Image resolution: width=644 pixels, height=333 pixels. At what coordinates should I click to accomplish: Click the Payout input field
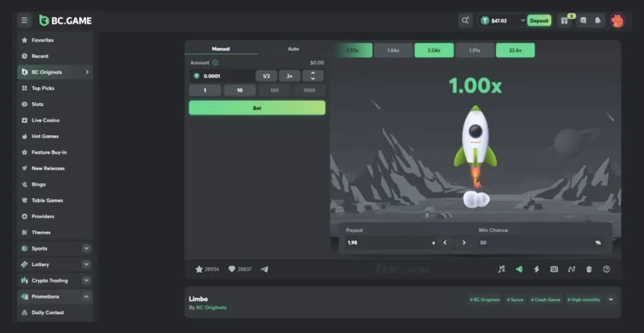point(387,242)
